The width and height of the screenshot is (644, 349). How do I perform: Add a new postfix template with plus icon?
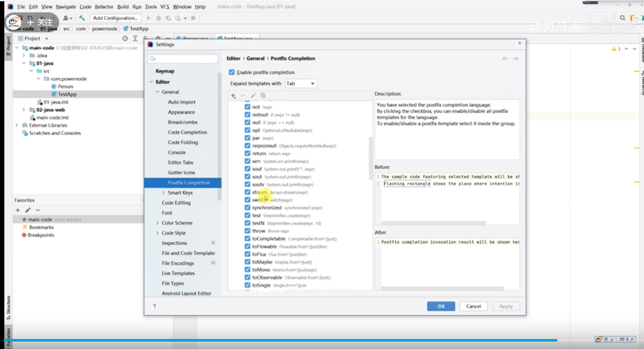[x=233, y=96]
